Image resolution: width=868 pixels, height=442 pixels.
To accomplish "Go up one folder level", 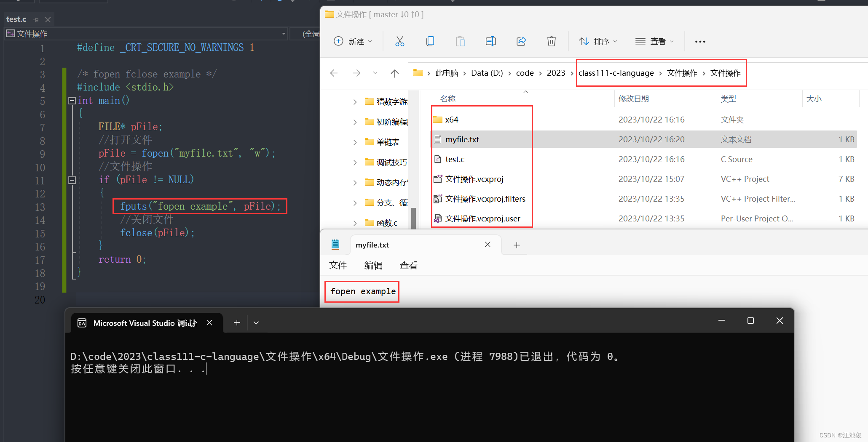I will pos(395,73).
